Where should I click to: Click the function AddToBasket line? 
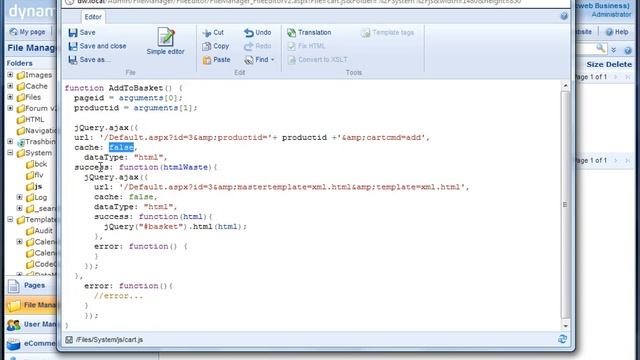(124, 88)
